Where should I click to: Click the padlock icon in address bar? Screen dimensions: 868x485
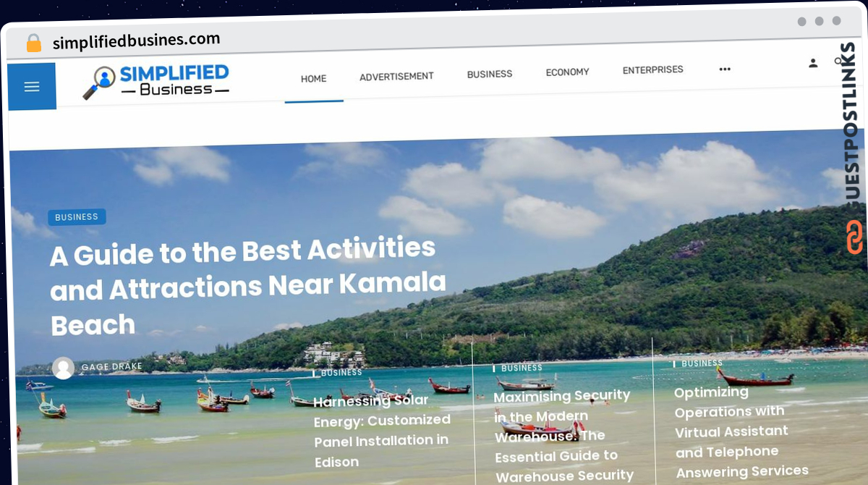(x=34, y=43)
